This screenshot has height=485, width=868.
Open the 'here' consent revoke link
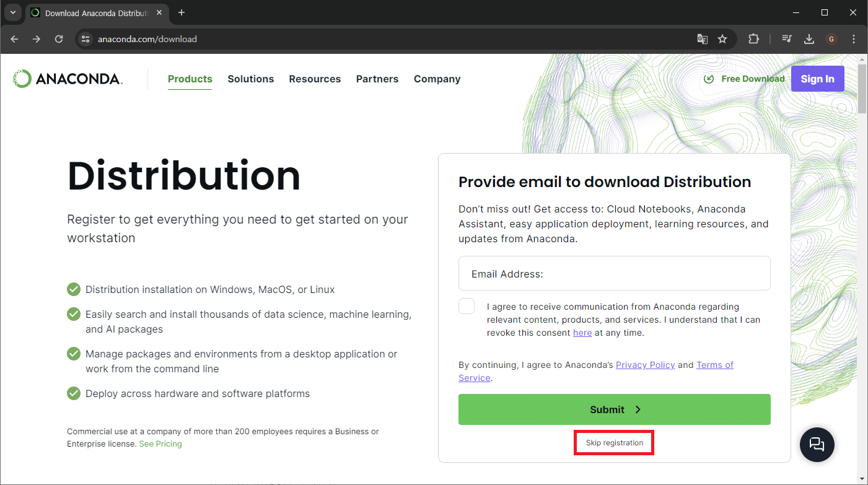582,333
